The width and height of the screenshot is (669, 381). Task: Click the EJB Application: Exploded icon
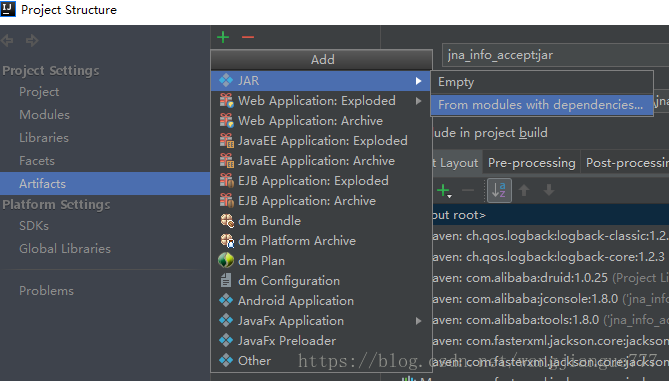click(226, 180)
